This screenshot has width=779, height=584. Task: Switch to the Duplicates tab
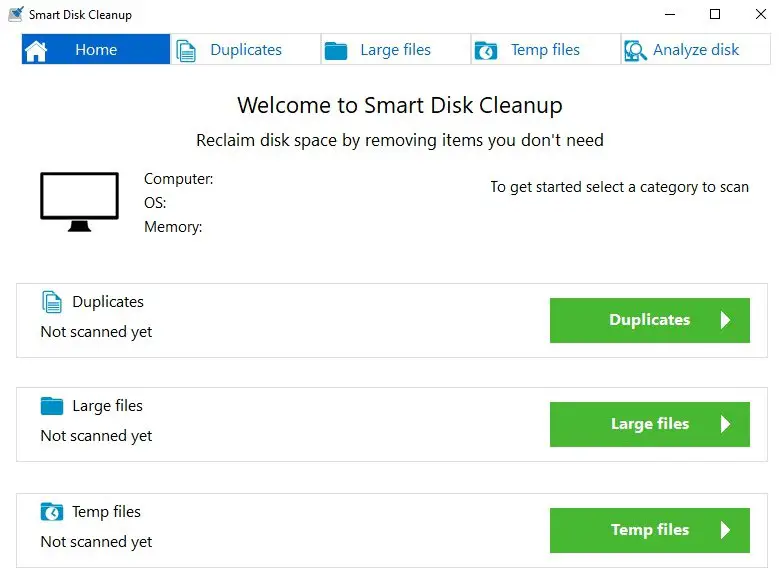click(246, 50)
